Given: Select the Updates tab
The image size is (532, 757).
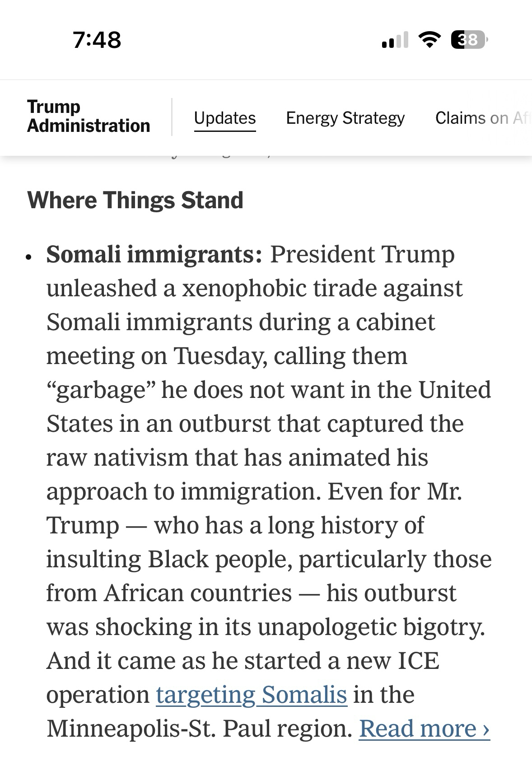Looking at the screenshot, I should pyautogui.click(x=224, y=118).
